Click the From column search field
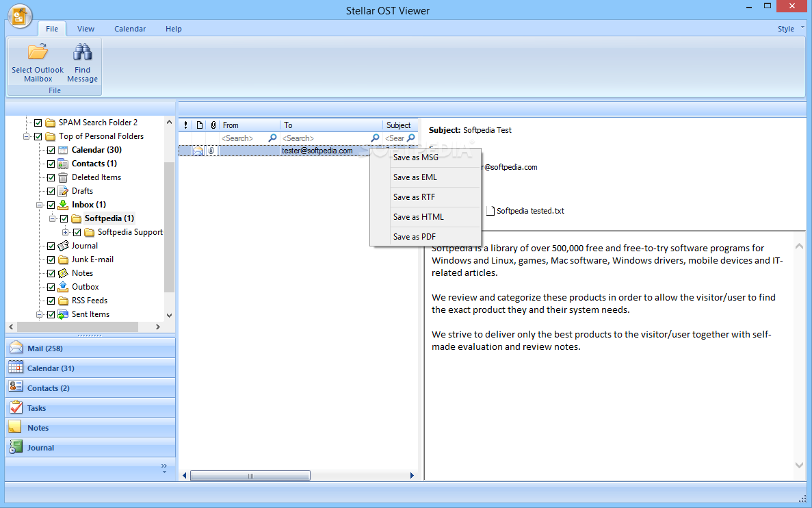 click(244, 138)
